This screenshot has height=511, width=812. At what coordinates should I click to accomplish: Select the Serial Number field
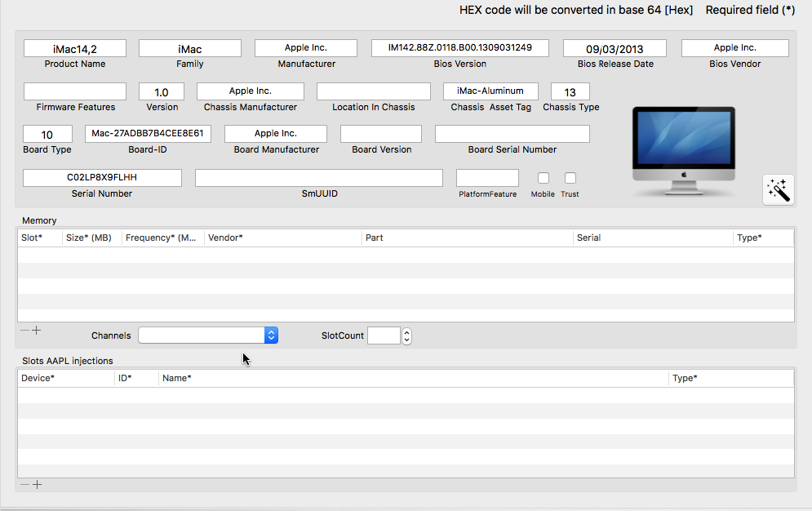click(x=102, y=177)
